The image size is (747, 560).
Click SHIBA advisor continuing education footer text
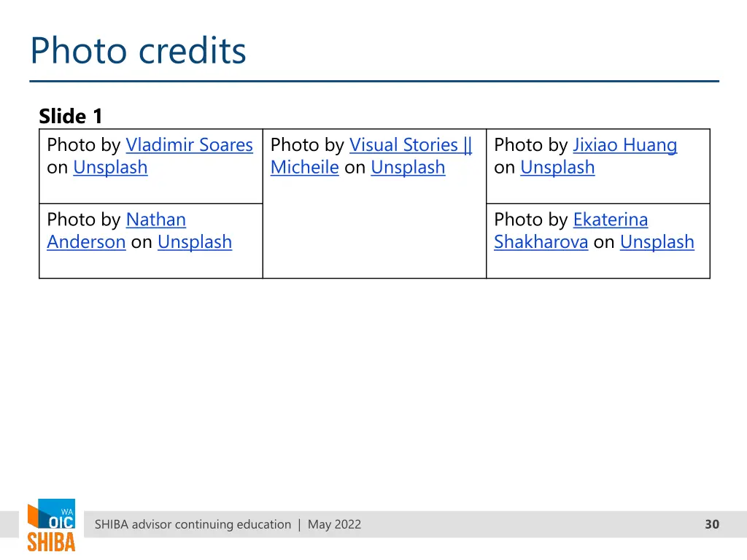193,524
